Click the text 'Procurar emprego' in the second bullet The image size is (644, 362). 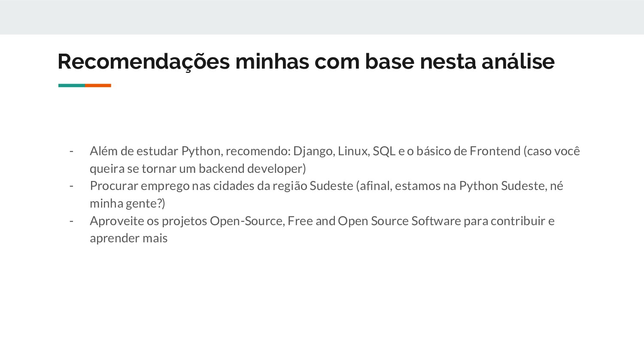(140, 186)
